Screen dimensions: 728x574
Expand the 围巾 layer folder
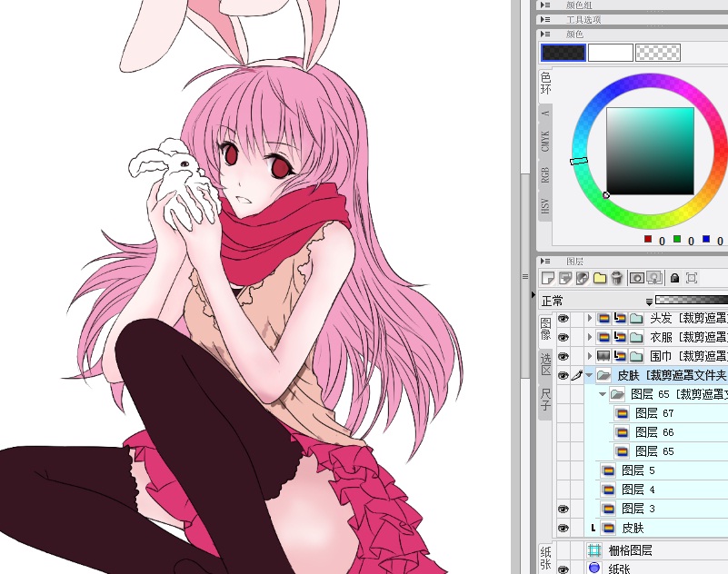(590, 356)
